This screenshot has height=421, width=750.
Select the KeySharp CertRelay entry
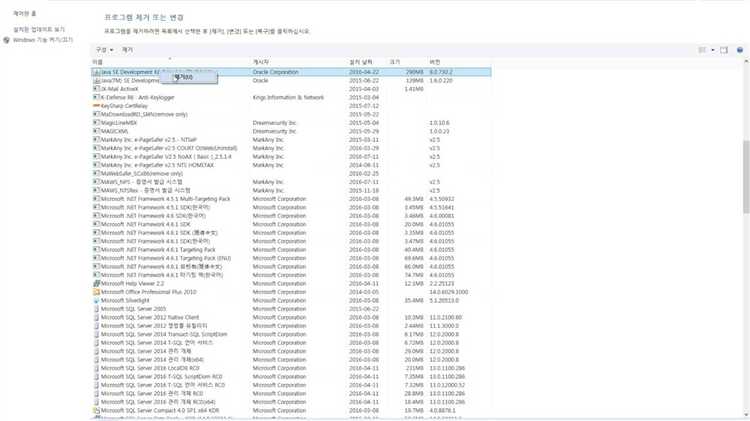point(291,106)
